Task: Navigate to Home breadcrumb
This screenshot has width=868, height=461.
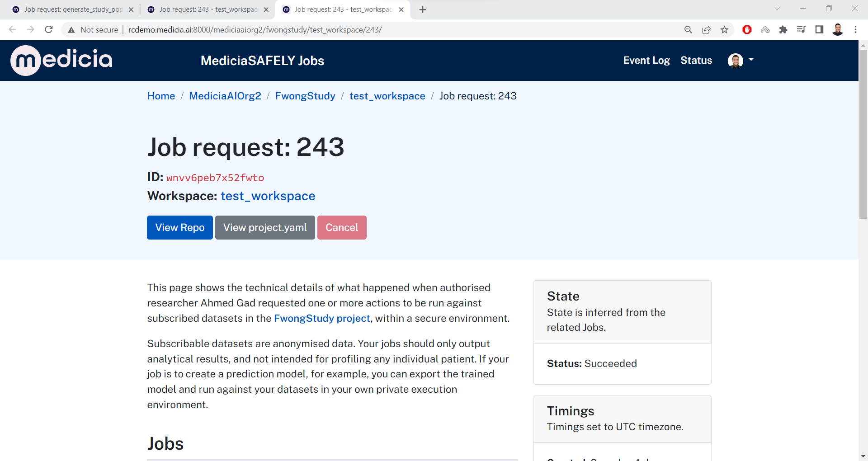Action: click(x=161, y=96)
